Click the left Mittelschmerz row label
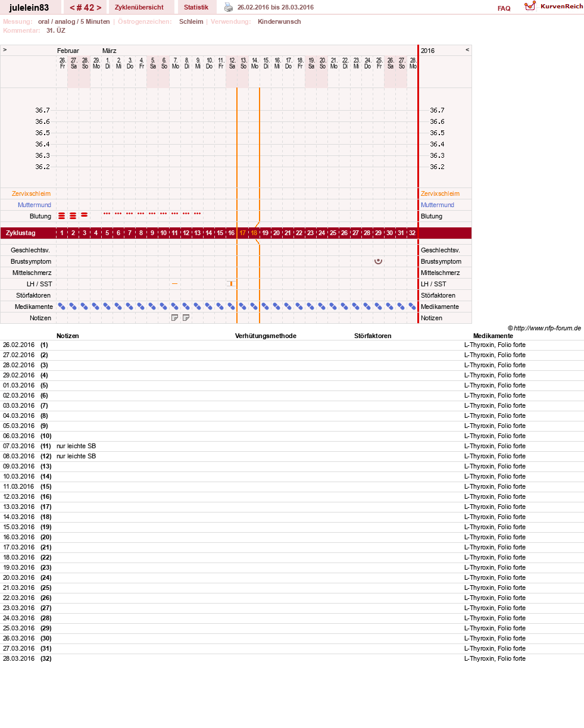The width and height of the screenshot is (584, 728). (32, 273)
